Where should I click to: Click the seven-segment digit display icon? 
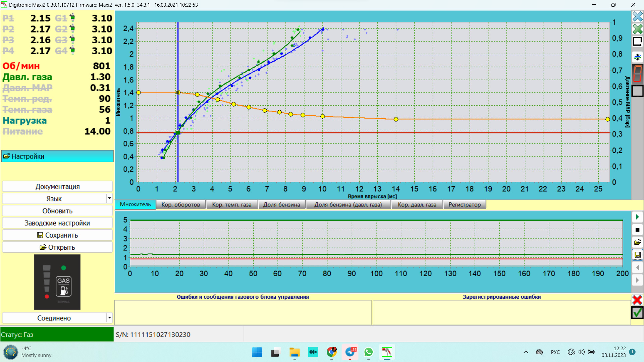(x=637, y=73)
